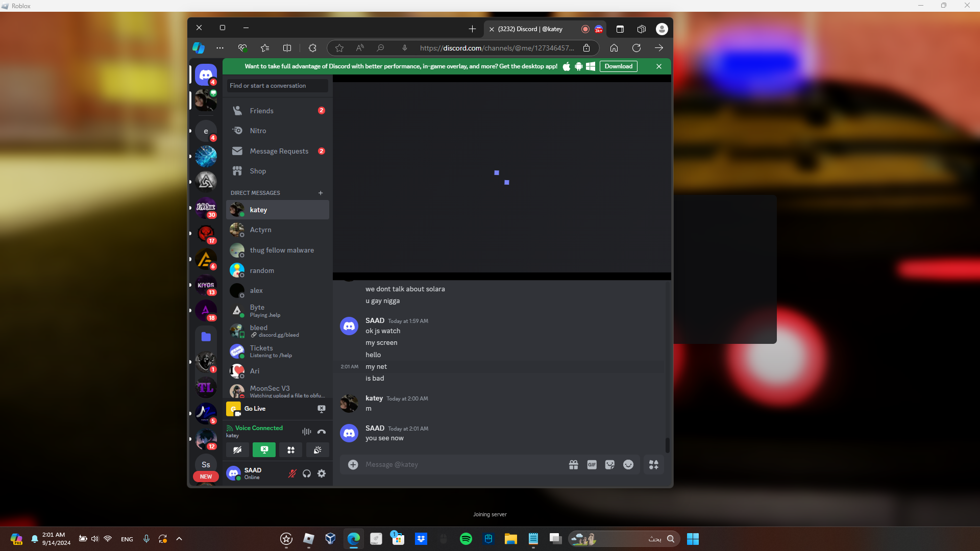Open a new browser tab
The width and height of the screenshot is (980, 551).
click(472, 29)
